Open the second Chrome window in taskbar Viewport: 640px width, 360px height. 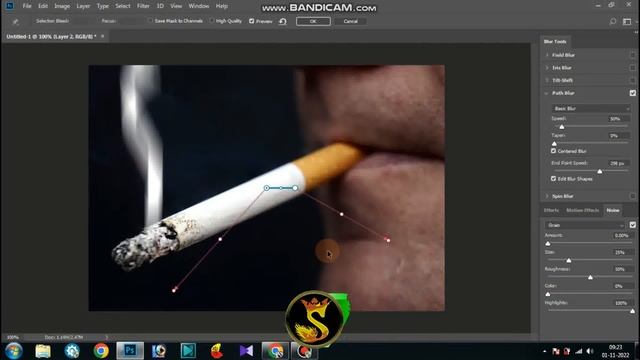(275, 351)
